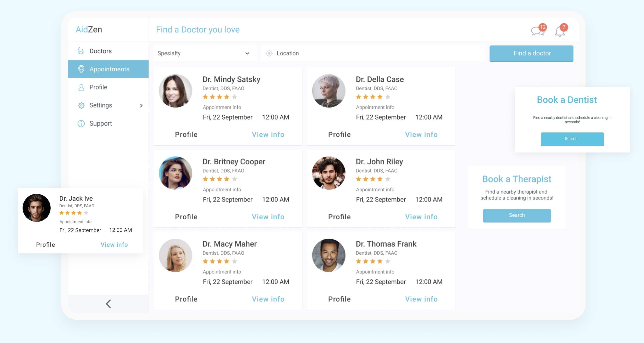The width and height of the screenshot is (644, 343).
Task: Open the chat messages icon with 12 notifications
Action: coord(538,30)
